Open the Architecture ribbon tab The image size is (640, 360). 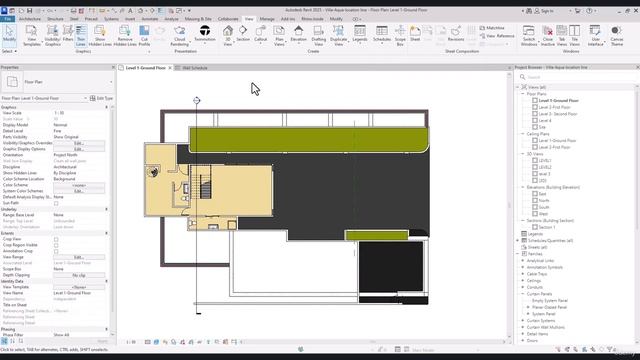pyautogui.click(x=30, y=19)
